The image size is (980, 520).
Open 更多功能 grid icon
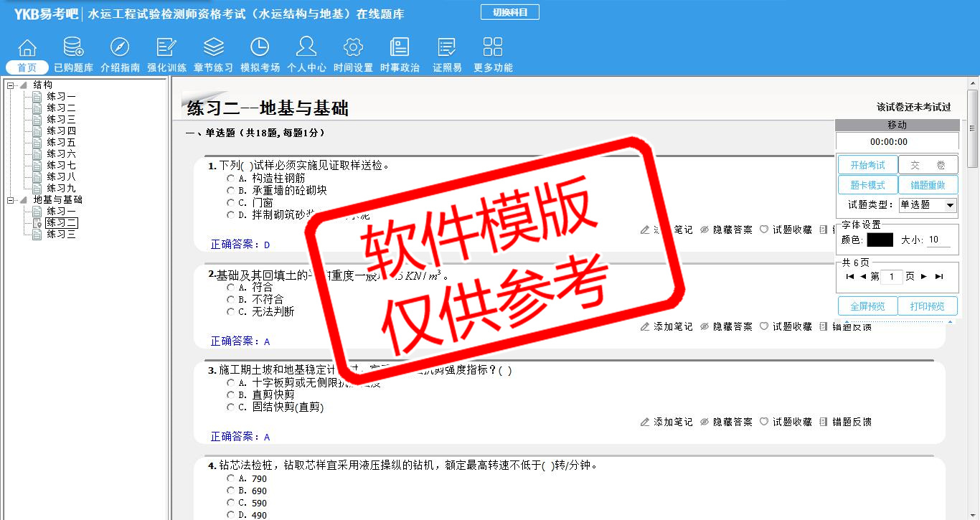[x=493, y=48]
